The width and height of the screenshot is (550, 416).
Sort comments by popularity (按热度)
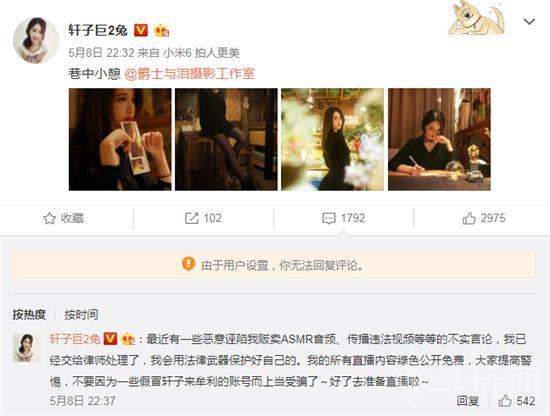[x=29, y=314]
